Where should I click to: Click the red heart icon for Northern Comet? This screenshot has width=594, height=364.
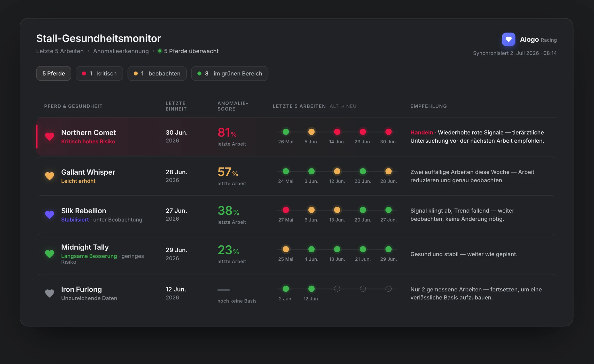[50, 136]
